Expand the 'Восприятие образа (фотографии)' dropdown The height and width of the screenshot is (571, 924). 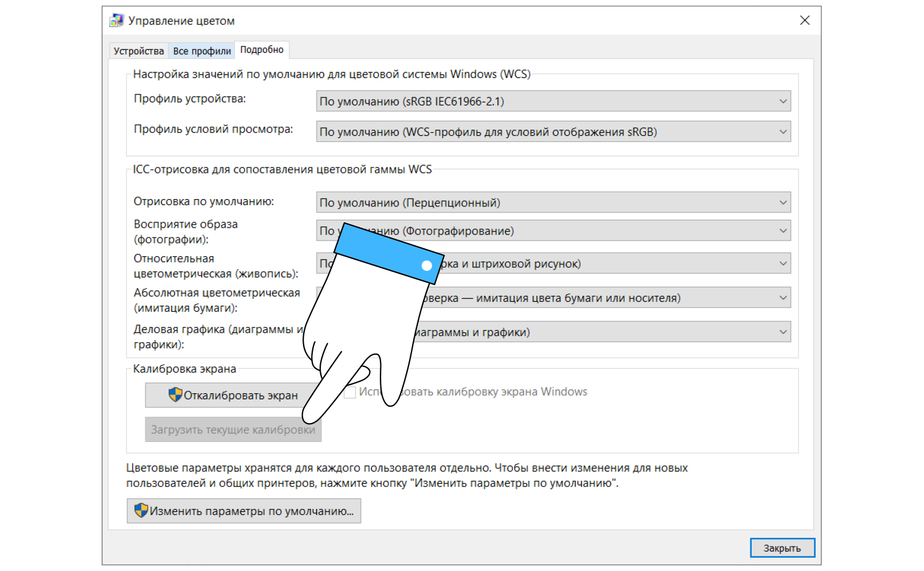tap(609, 231)
